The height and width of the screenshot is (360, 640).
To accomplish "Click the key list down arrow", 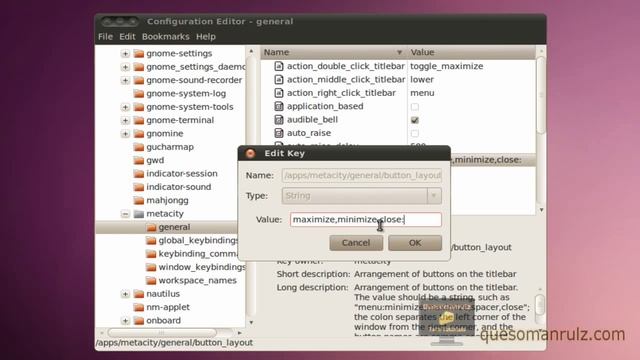I will pos(541,210).
